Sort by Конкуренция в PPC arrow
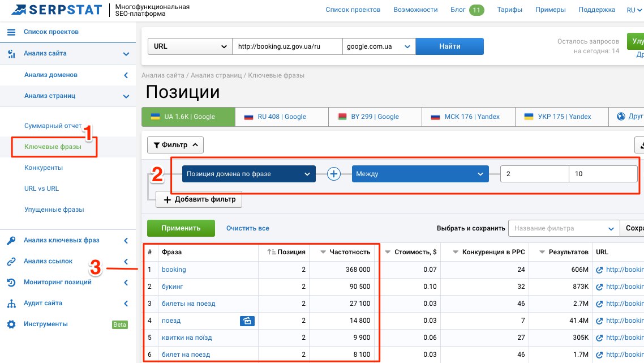This screenshot has width=644, height=363. (x=455, y=252)
